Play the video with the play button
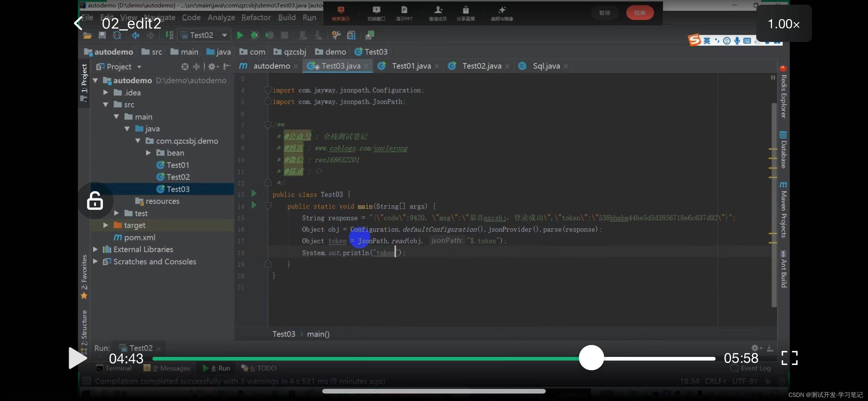This screenshot has height=401, width=868. click(78, 358)
